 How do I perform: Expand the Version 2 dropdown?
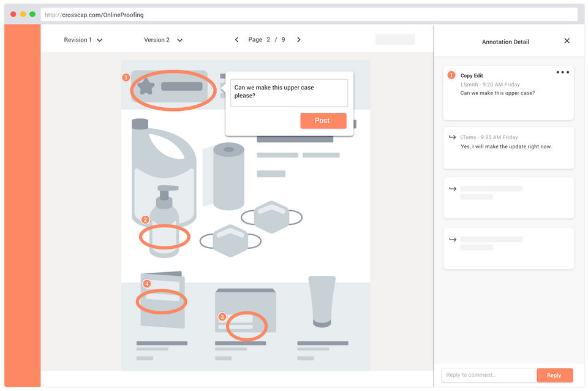click(x=163, y=40)
